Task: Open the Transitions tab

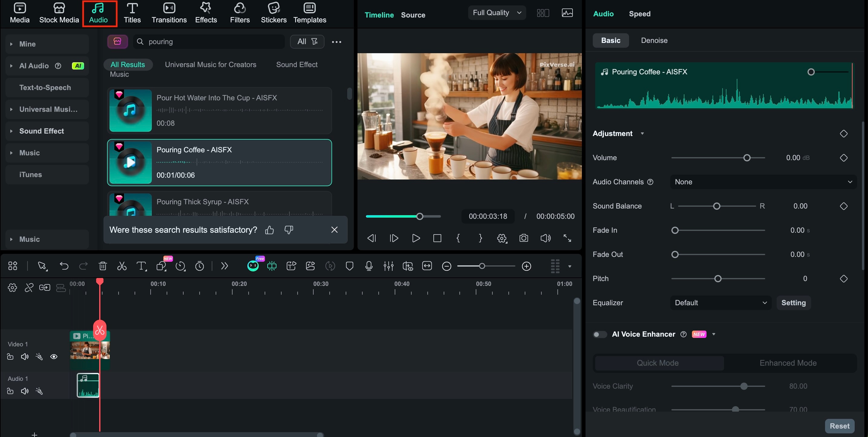Action: coord(169,13)
